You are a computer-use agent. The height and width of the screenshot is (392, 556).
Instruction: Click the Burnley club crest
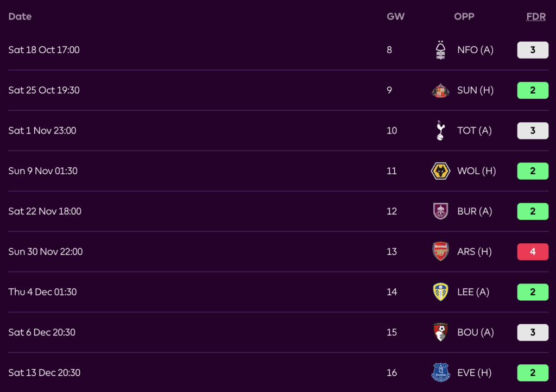[440, 211]
